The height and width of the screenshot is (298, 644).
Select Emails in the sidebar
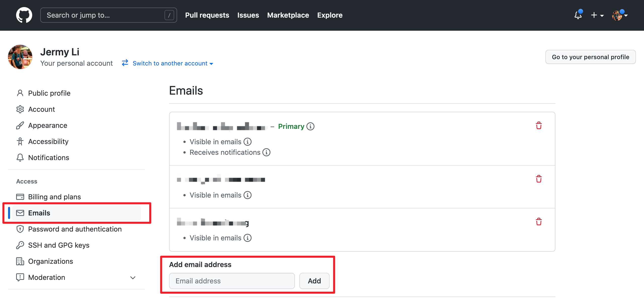coord(76,213)
